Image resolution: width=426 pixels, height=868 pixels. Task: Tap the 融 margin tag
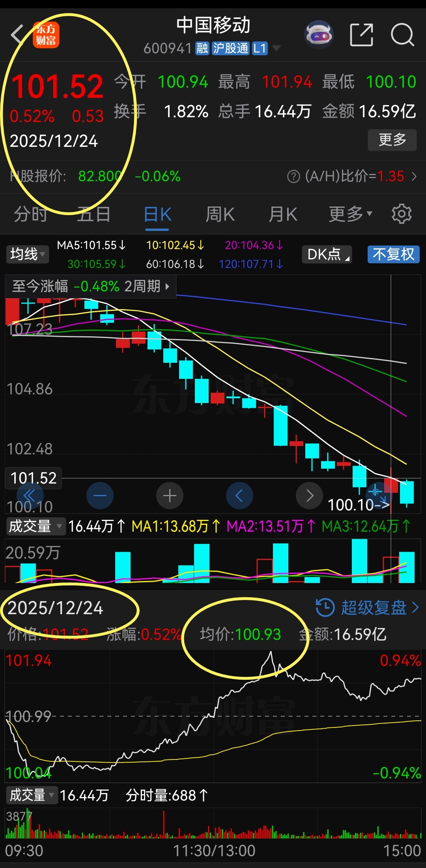click(202, 48)
